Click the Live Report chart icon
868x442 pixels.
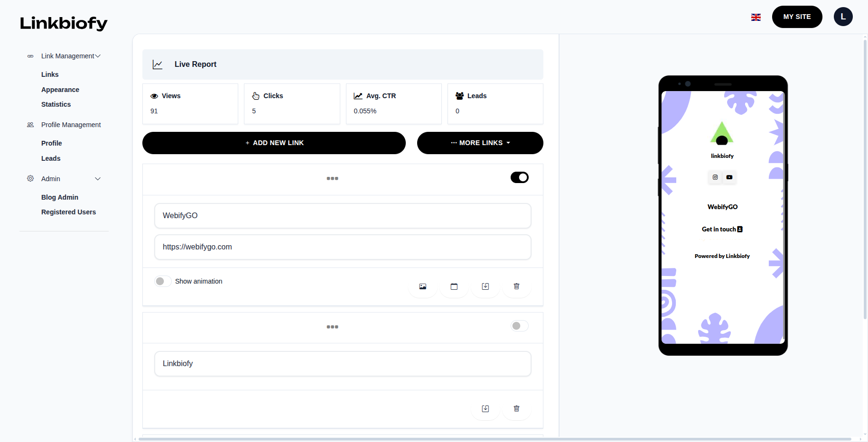coord(158,64)
